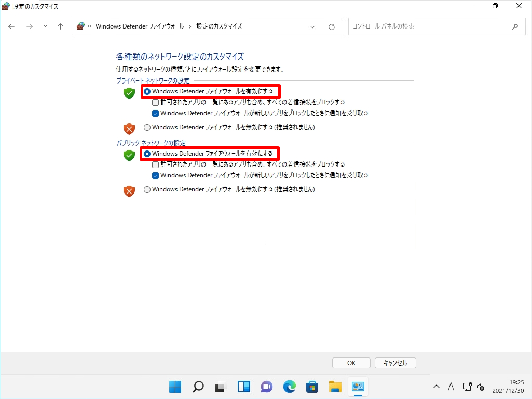The width and height of the screenshot is (532, 399).
Task: Open Widgets from taskbar
Action: pyautogui.click(x=243, y=387)
